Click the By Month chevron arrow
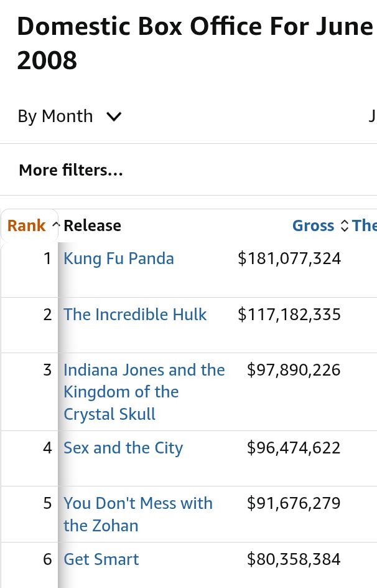The image size is (377, 588). (114, 117)
